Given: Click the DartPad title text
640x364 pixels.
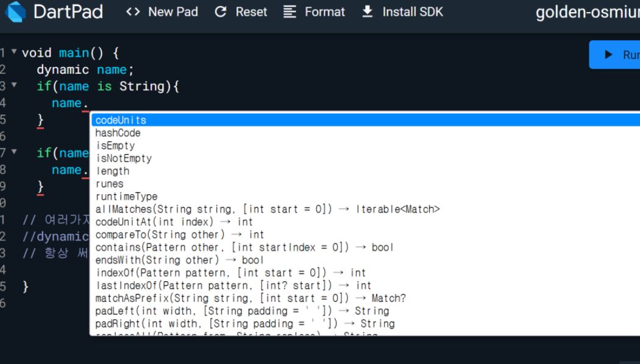Looking at the screenshot, I should coord(68,12).
